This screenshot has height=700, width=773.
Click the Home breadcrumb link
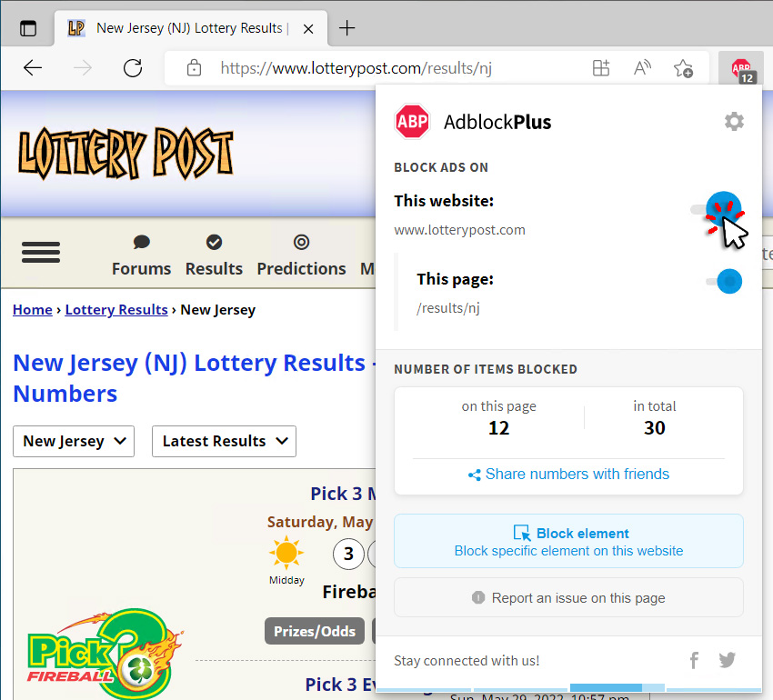click(x=33, y=310)
